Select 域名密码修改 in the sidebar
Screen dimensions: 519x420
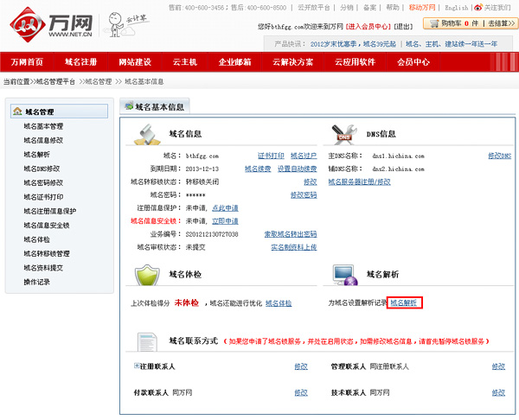tap(43, 183)
